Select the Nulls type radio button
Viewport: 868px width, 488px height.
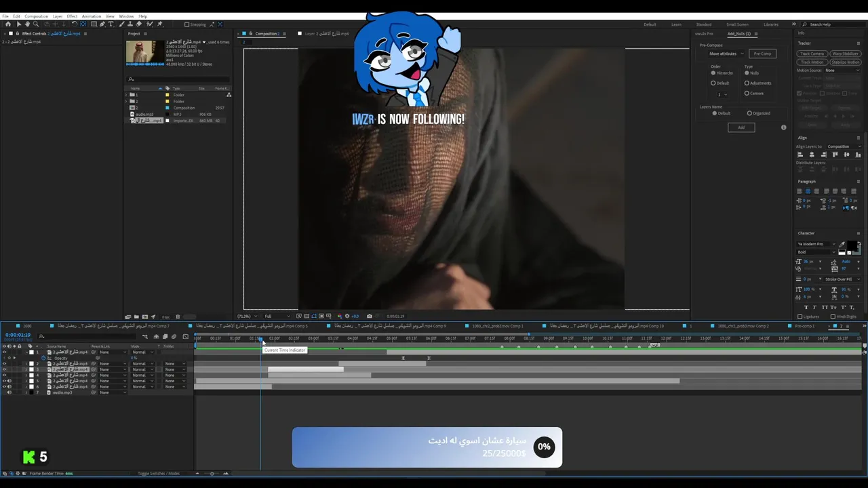coord(747,73)
